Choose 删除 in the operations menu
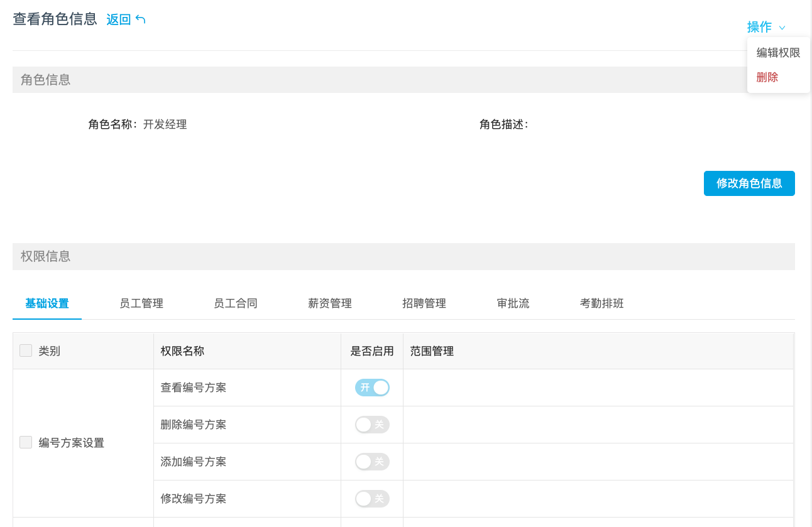 tap(767, 77)
